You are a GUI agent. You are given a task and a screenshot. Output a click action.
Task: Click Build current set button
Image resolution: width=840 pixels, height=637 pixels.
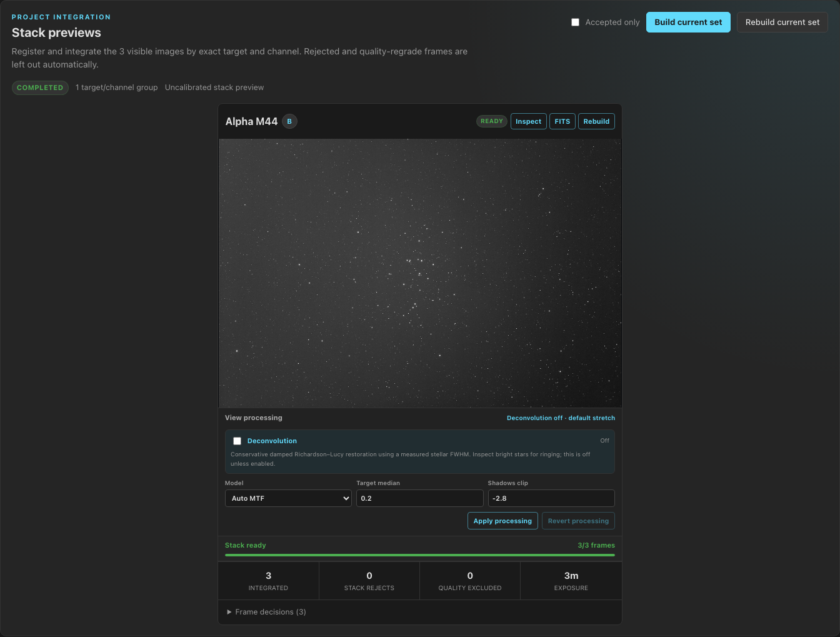pyautogui.click(x=688, y=22)
